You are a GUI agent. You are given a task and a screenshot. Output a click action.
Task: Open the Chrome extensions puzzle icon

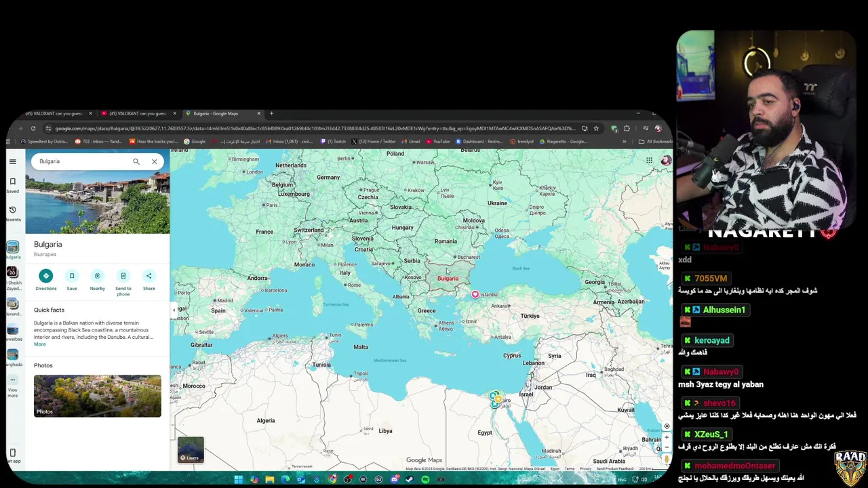(627, 128)
